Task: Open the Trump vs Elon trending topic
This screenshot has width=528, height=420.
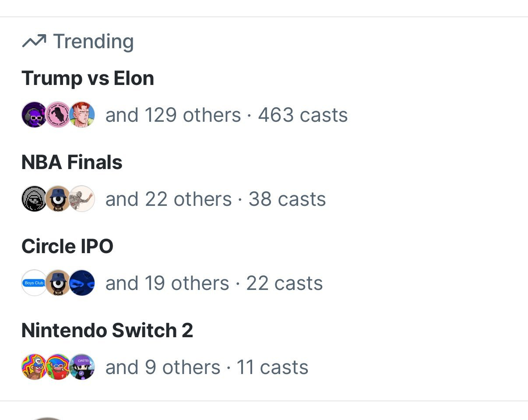Action: pyautogui.click(x=88, y=79)
